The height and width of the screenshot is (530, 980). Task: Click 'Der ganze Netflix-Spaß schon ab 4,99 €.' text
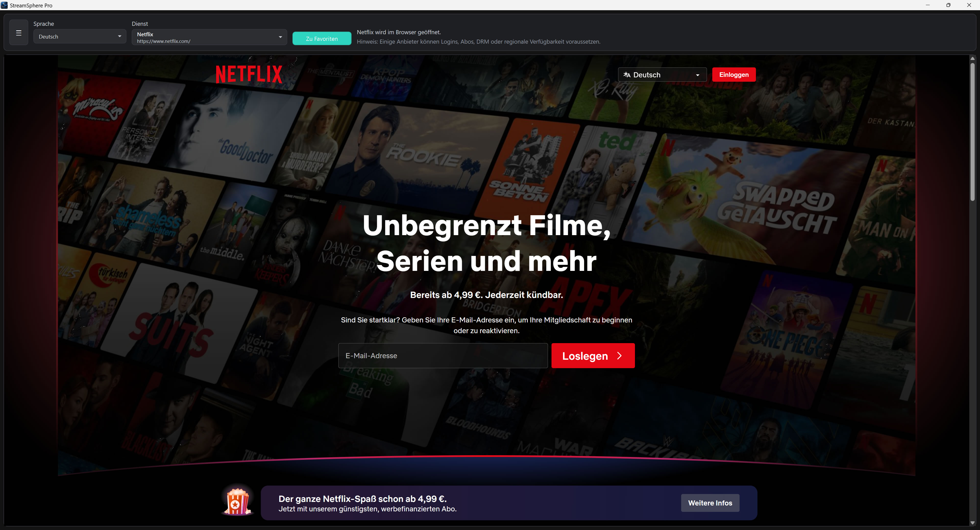pos(362,498)
